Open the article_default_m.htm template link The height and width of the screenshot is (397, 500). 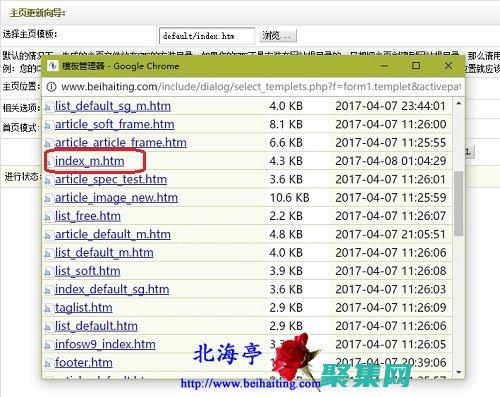coord(113,234)
